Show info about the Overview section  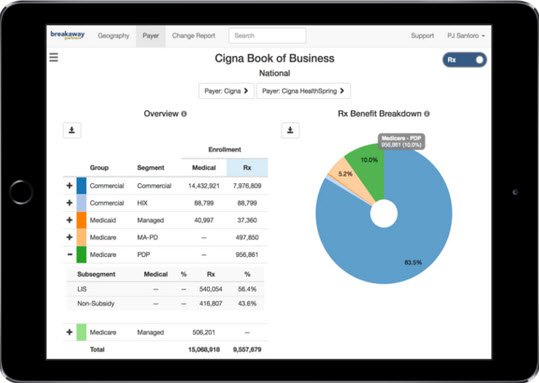pyautogui.click(x=184, y=114)
